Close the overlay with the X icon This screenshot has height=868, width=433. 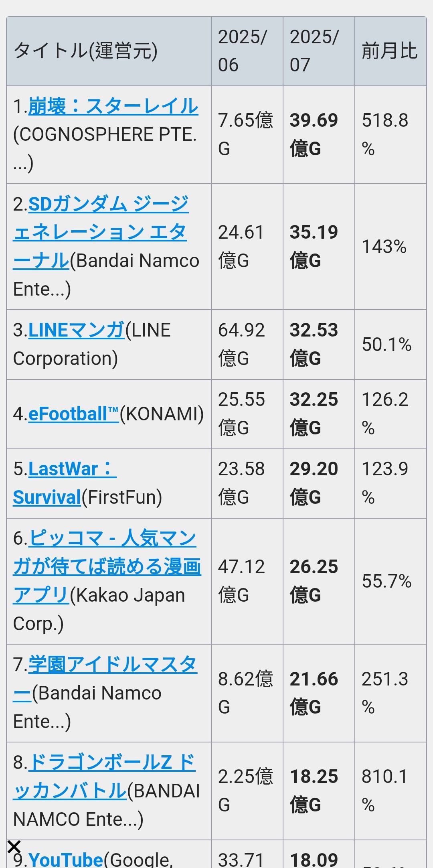(x=14, y=847)
